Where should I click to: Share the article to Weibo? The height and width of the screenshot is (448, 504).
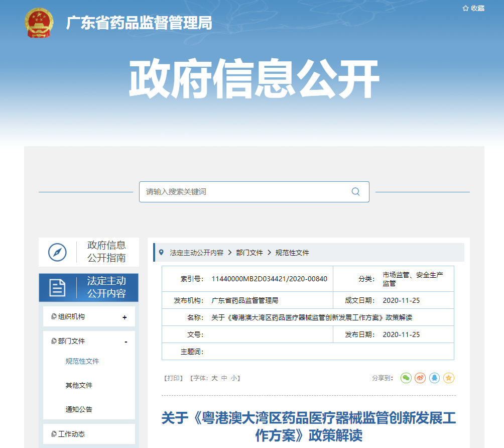pyautogui.click(x=420, y=378)
